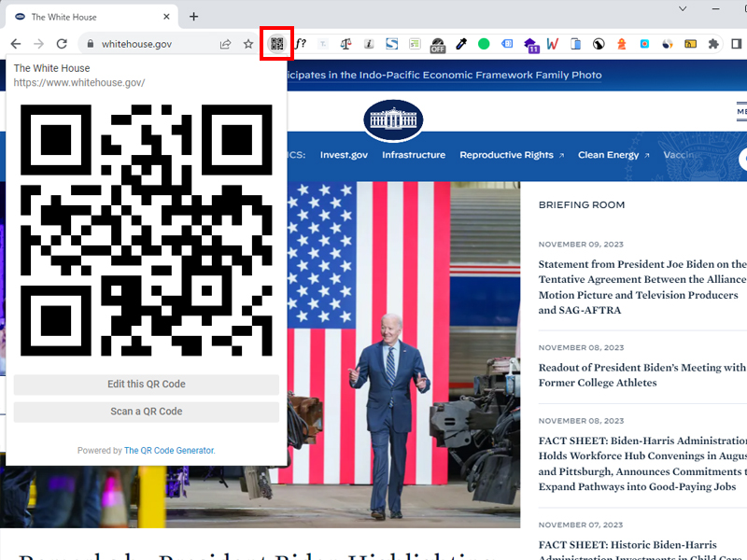Read the SAG-AFTRA statement from President Biden
Image resolution: width=747 pixels, height=560 pixels.
coord(642,287)
